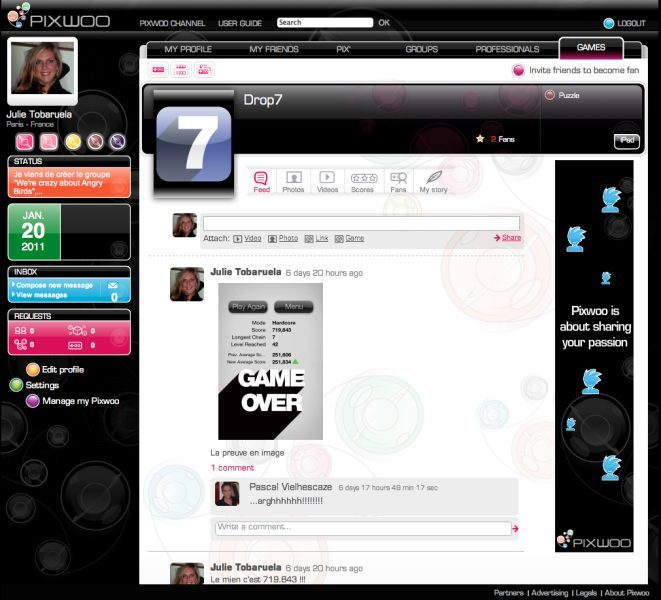This screenshot has width=661, height=600.
Task: Open the About Pixwoo footer link
Action: (x=627, y=593)
